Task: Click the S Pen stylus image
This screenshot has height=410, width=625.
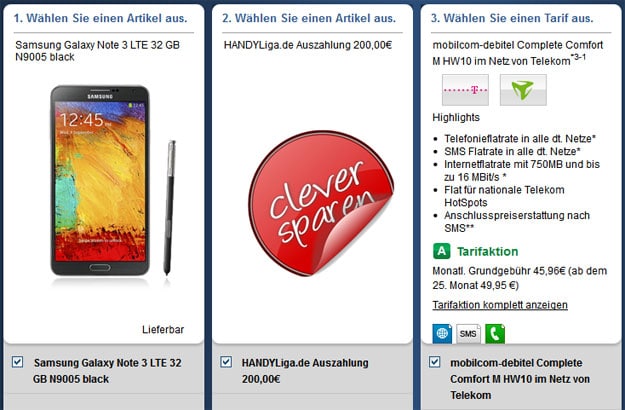Action: [170, 208]
